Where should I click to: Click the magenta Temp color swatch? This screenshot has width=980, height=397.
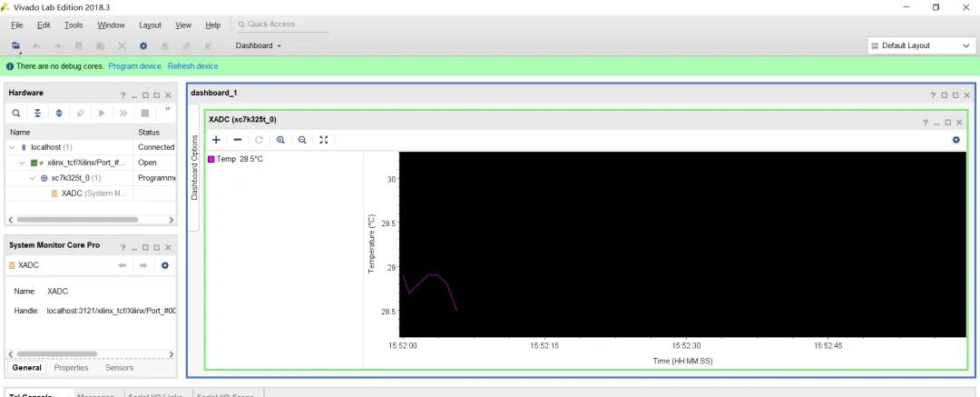coord(211,159)
